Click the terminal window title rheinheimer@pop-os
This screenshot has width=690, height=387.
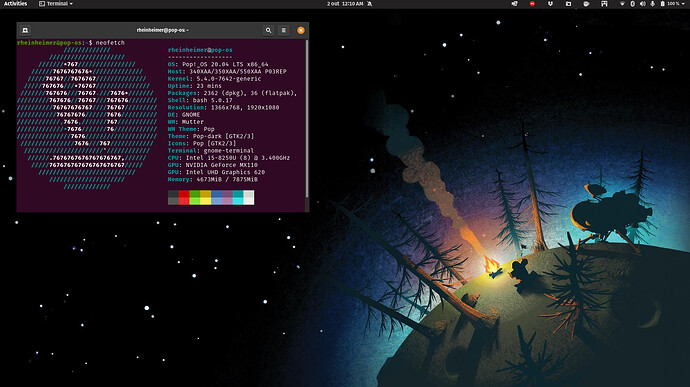coord(162,30)
